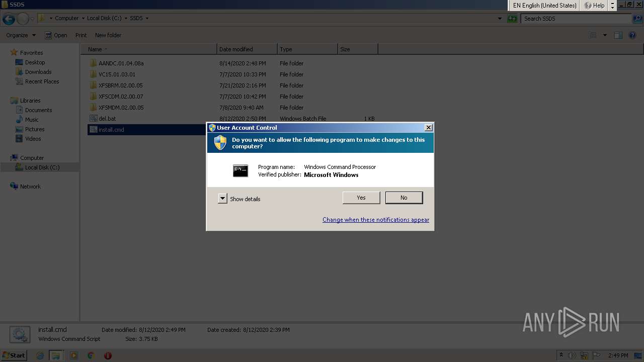
Task: Select Local Disk (C:) in navigation pane
Action: click(42, 167)
